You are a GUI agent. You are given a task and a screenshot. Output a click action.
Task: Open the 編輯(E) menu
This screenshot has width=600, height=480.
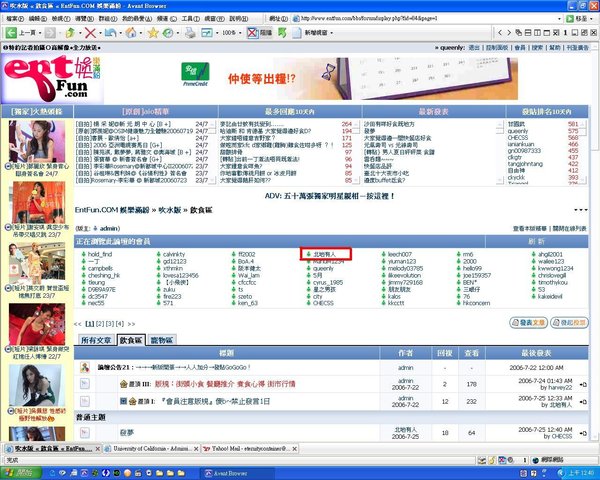38,18
